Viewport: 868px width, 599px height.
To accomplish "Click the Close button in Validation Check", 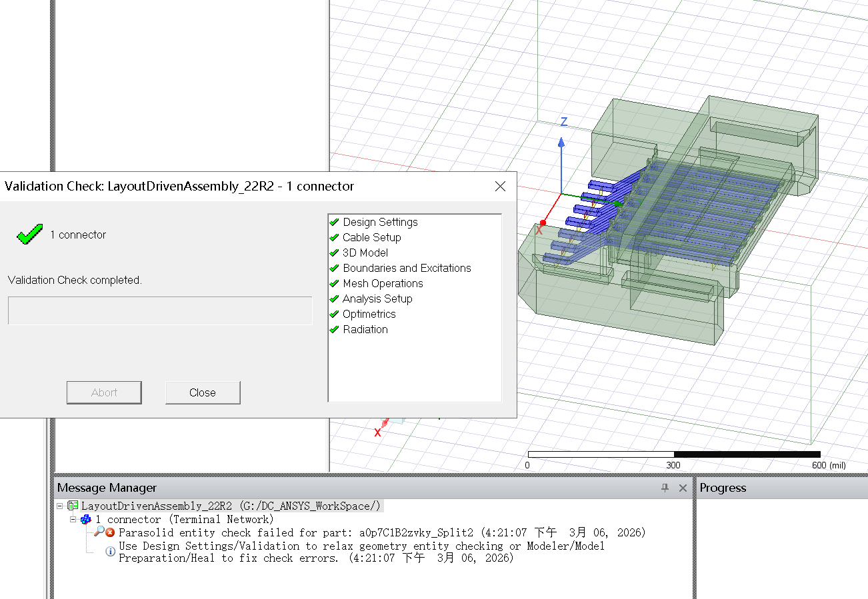I will pyautogui.click(x=202, y=392).
